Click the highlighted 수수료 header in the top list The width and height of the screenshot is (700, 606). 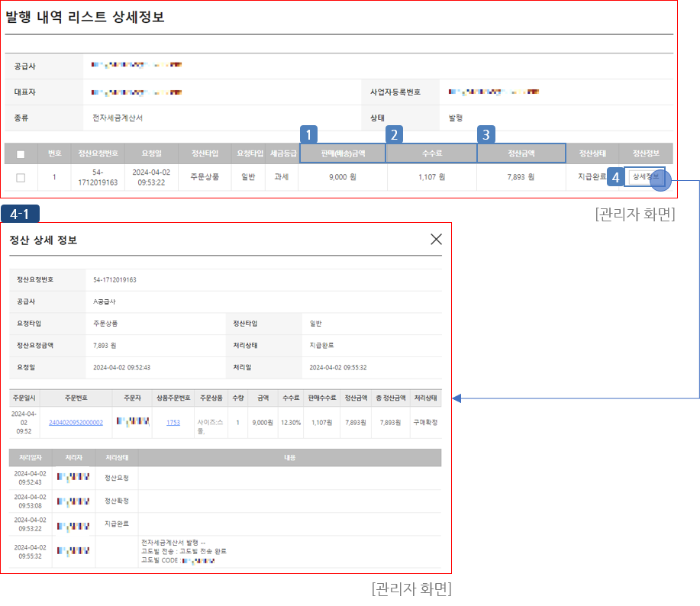coord(432,153)
